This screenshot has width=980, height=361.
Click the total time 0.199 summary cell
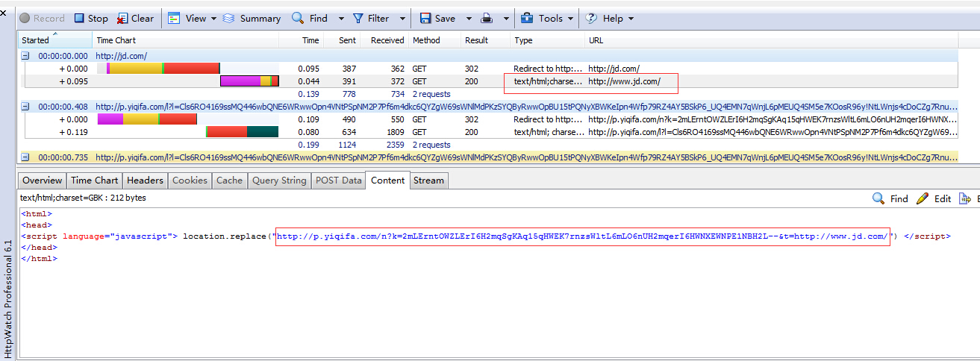pyautogui.click(x=308, y=145)
